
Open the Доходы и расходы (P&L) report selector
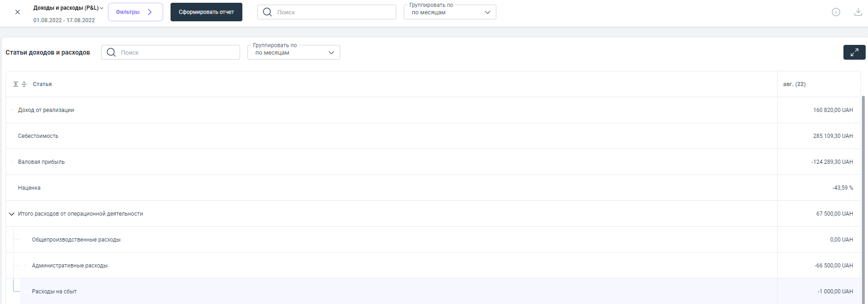[x=68, y=8]
